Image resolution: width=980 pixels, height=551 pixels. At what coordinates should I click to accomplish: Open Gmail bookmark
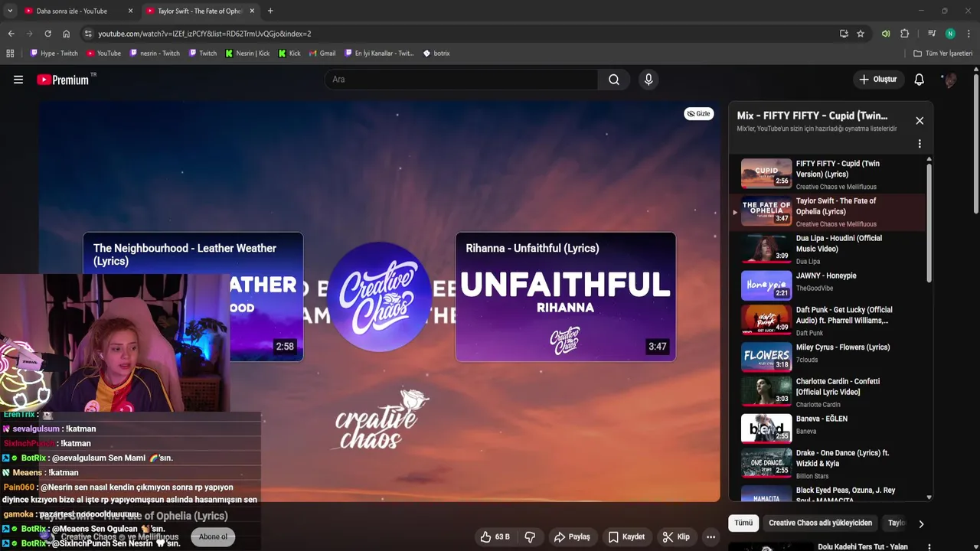(x=322, y=54)
